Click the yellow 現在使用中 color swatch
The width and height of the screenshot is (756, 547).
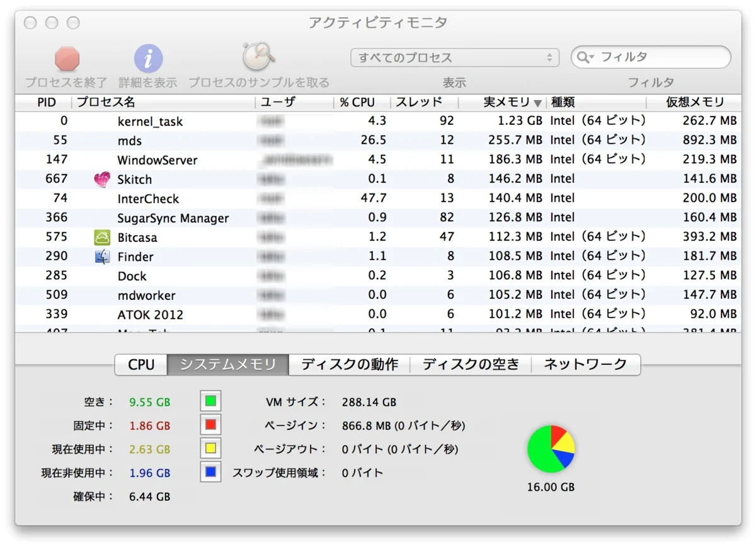coord(210,448)
